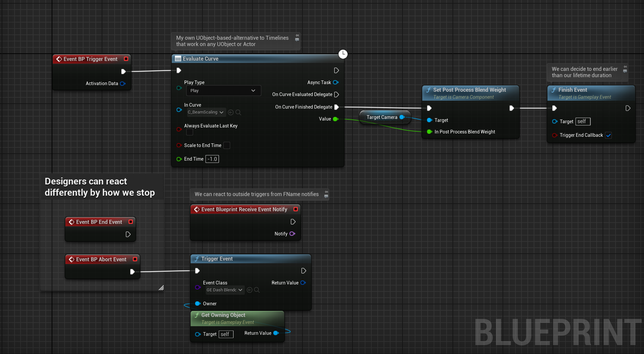
Task: Click the self Target field on Finish Event
Action: [583, 122]
